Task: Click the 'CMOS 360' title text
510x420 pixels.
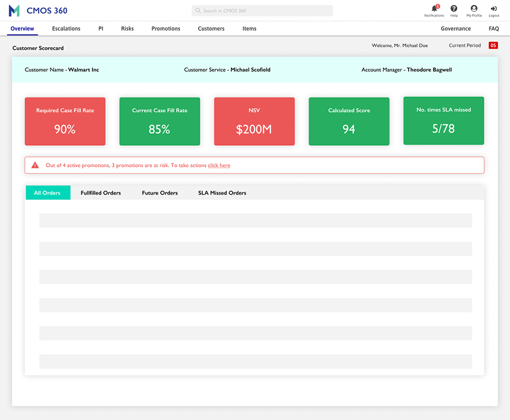Action: [47, 11]
